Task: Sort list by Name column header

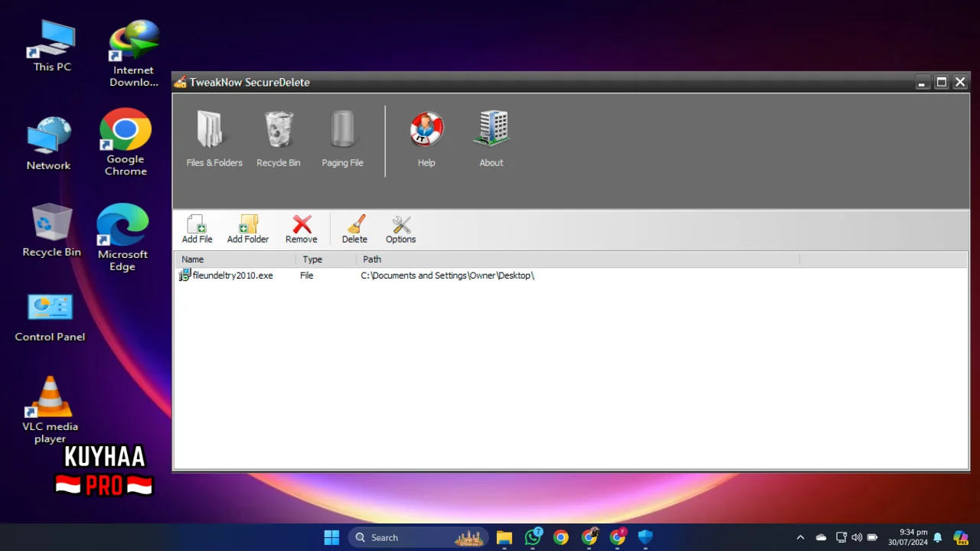Action: click(235, 259)
